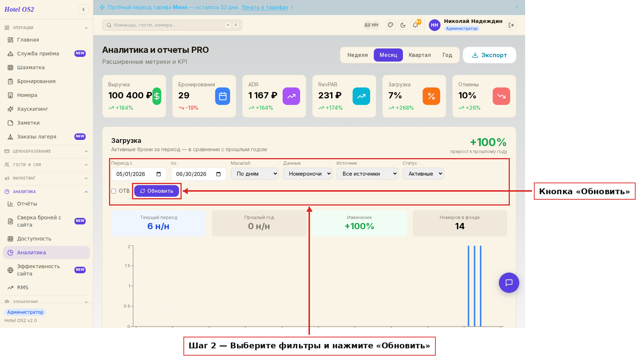This screenshot has height=364, width=644.
Task: Click the cyan RevPAR trend icon
Action: coord(361,96)
